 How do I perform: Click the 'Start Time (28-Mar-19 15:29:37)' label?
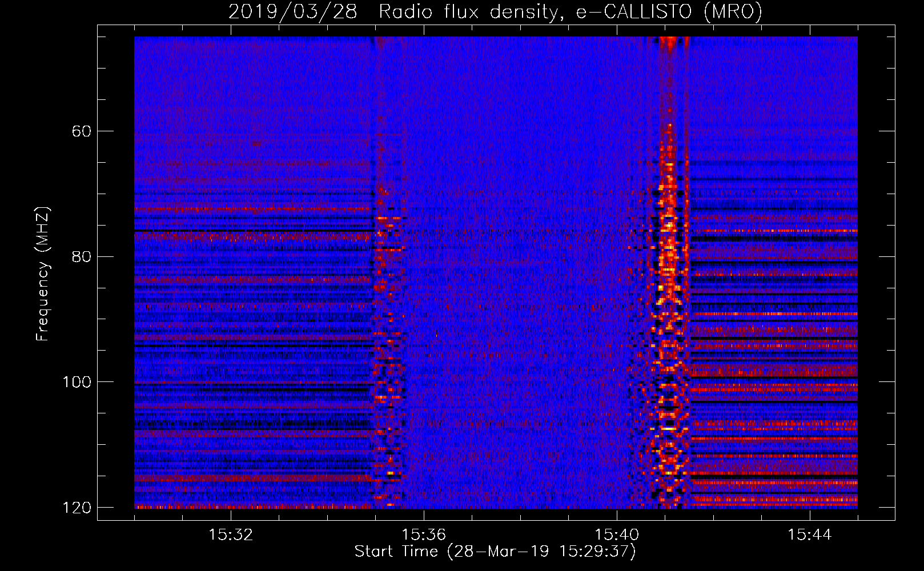(495, 552)
